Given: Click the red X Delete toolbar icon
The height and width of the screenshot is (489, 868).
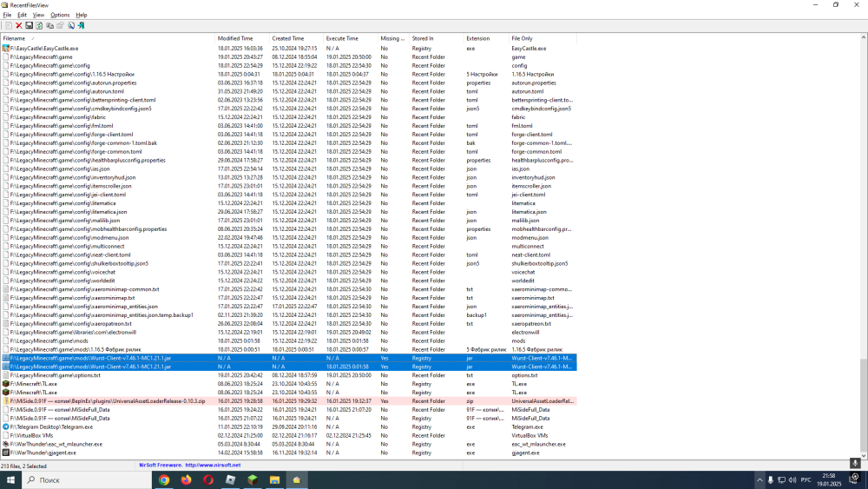Looking at the screenshot, I should tap(19, 25).
